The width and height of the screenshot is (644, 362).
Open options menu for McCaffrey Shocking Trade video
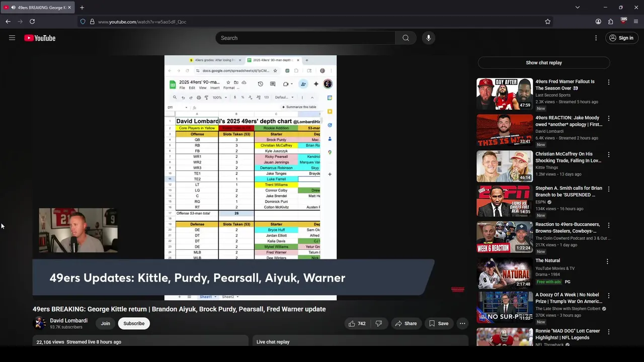(x=608, y=154)
